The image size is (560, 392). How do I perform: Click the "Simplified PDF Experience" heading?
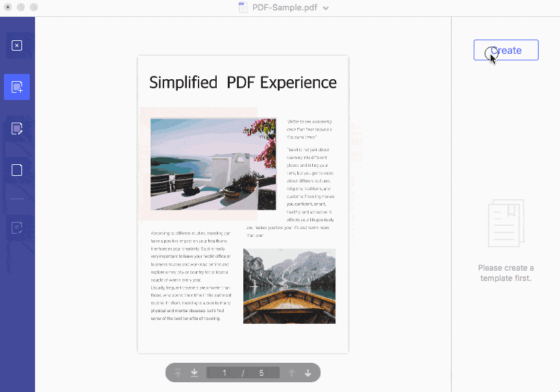click(x=243, y=82)
